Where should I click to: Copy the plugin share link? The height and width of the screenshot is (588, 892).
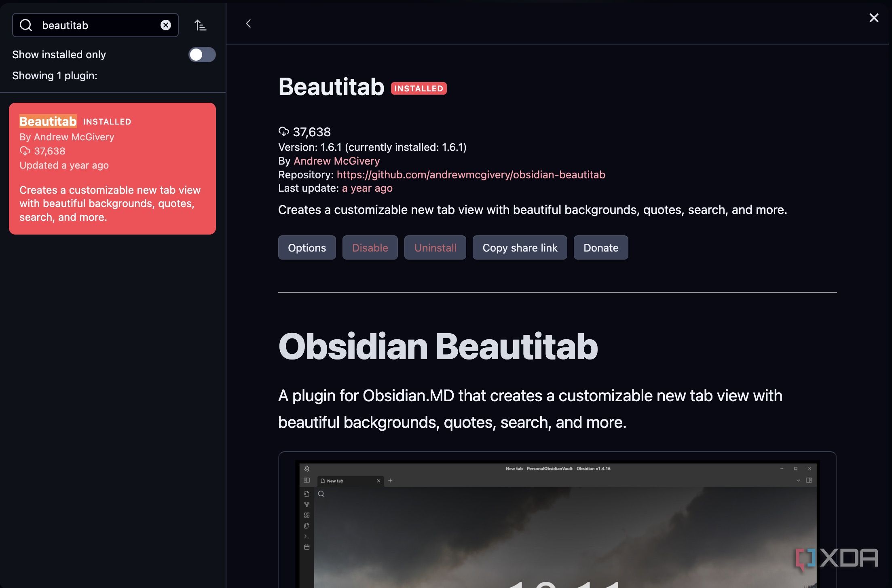click(x=520, y=247)
